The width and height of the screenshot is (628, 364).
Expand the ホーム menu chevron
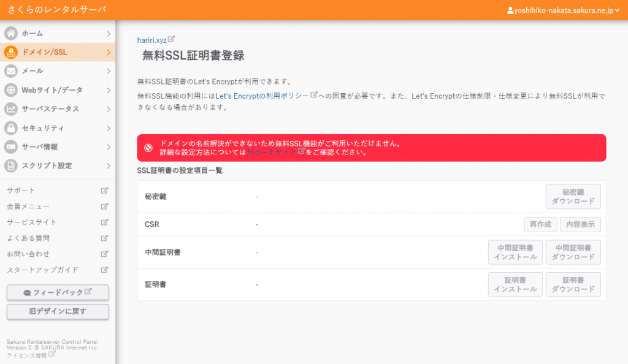109,34
